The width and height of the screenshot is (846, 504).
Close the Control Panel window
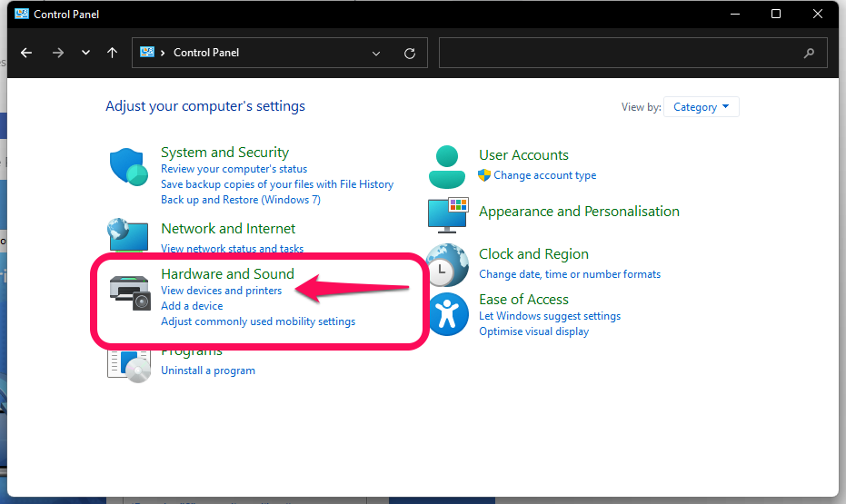click(x=818, y=14)
